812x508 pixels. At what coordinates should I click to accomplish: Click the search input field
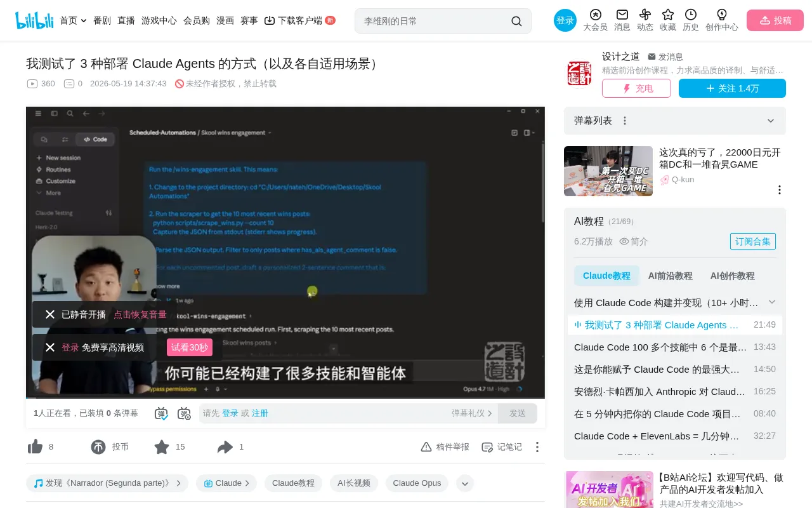435,21
